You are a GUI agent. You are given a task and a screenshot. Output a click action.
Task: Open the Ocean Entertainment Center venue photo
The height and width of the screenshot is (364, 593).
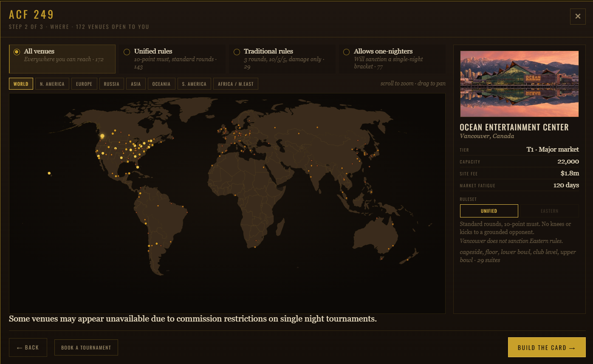519,84
